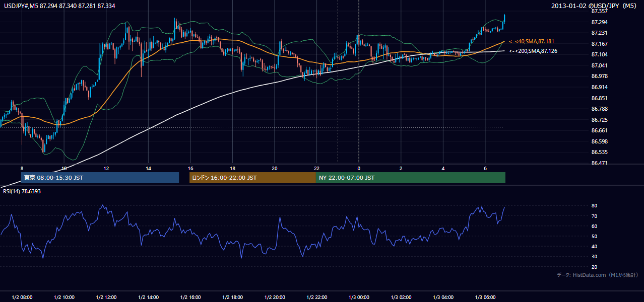Image resolution: width=644 pixels, height=302 pixels.
Task: Click the 1/2 20:00 time label
Action: coord(275,297)
